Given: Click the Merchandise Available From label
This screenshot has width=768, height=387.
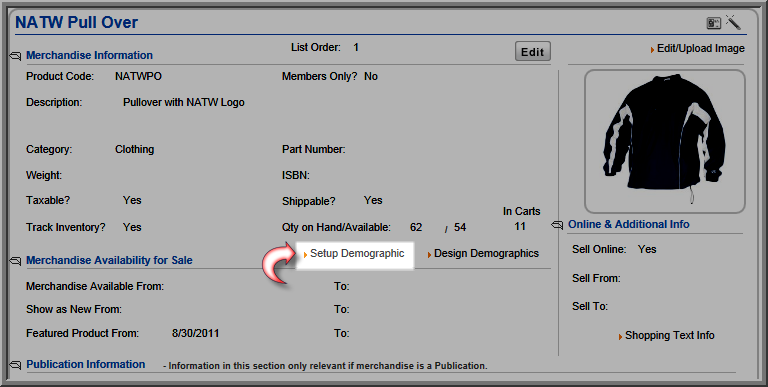Looking at the screenshot, I should click(95, 286).
